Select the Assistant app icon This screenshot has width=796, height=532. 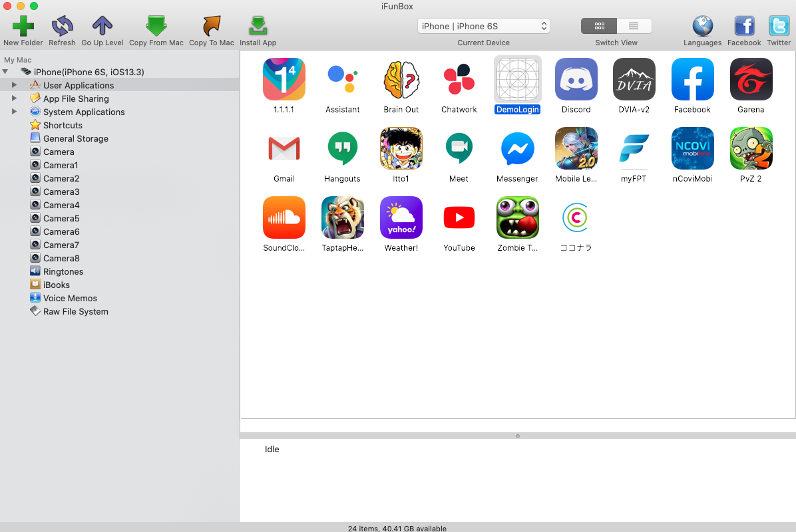(342, 79)
